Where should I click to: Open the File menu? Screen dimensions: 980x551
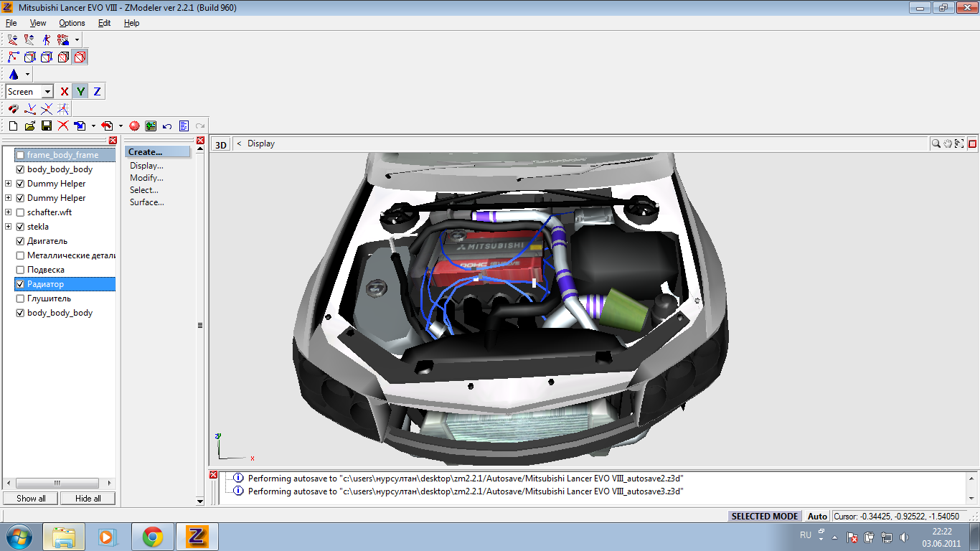(11, 23)
